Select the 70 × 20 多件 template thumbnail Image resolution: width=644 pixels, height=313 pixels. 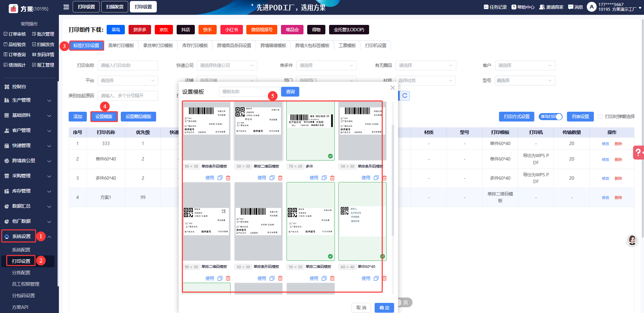tap(310, 131)
